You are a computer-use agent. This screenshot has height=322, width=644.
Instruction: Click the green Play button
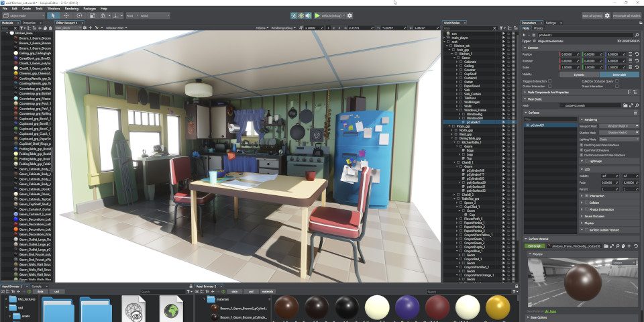pos(318,15)
